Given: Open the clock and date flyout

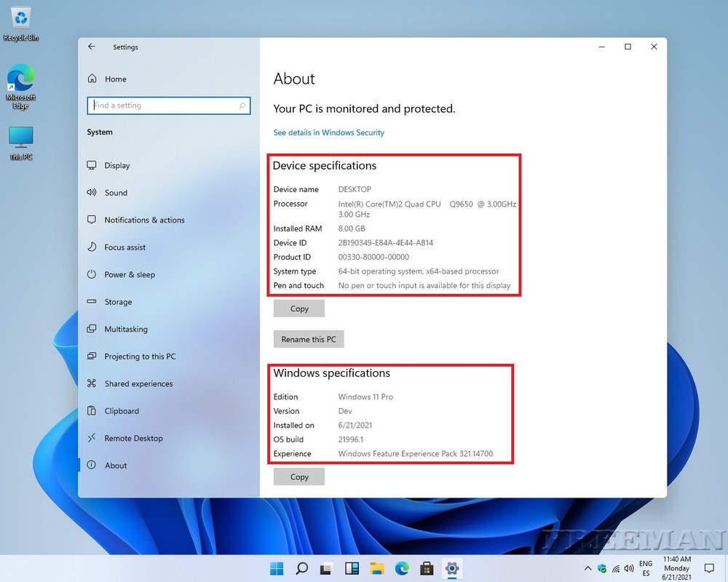Looking at the screenshot, I should (x=677, y=568).
